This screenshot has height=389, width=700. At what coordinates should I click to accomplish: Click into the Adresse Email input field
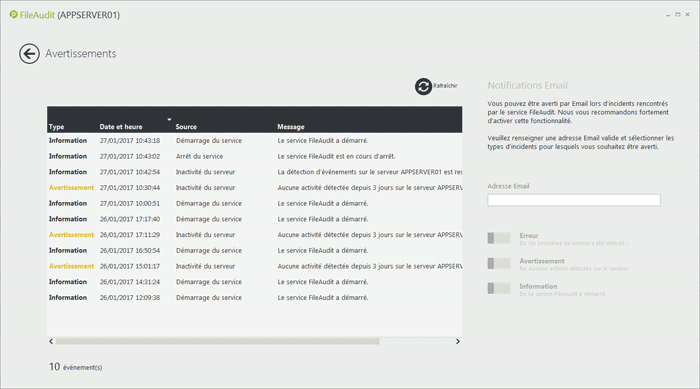click(x=574, y=200)
